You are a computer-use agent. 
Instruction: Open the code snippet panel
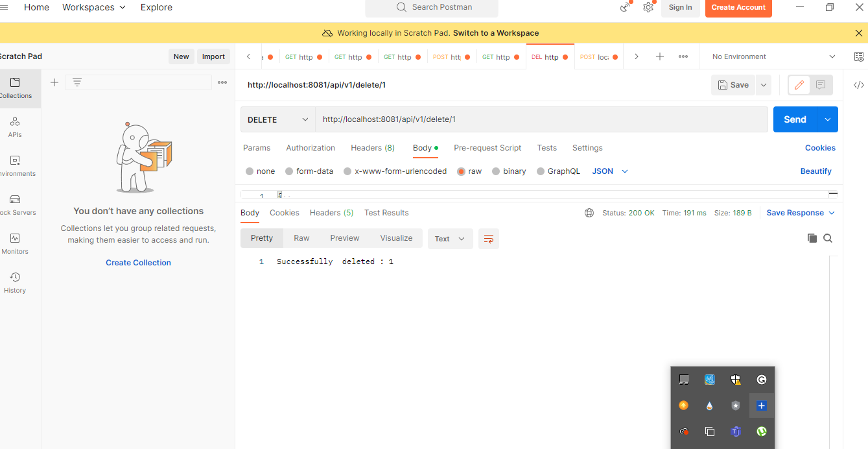click(859, 84)
